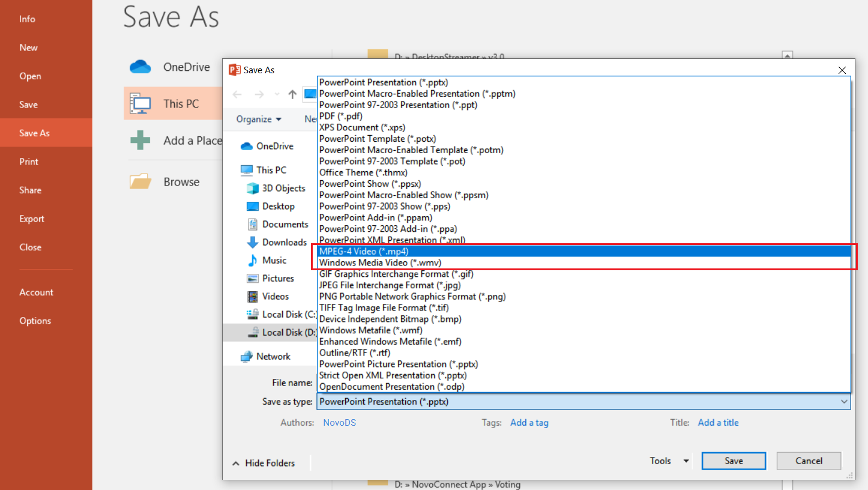Select Downloads in the folder tree
The height and width of the screenshot is (490, 868).
pyautogui.click(x=277, y=242)
